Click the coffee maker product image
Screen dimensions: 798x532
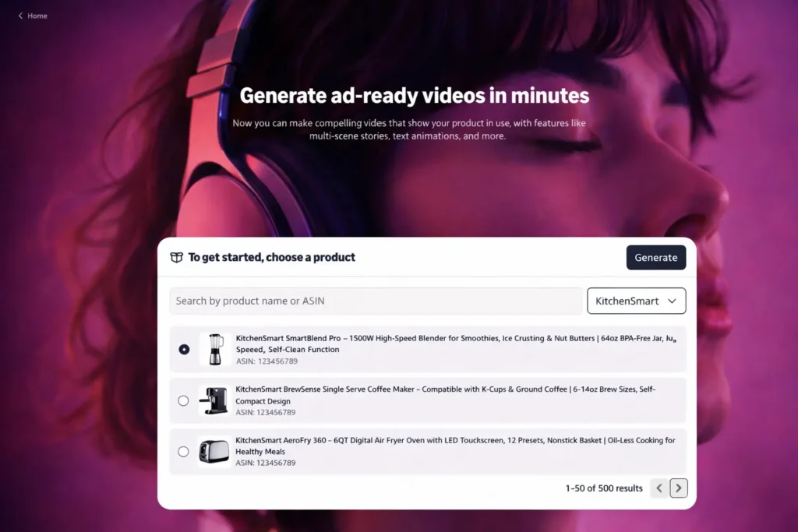point(214,400)
